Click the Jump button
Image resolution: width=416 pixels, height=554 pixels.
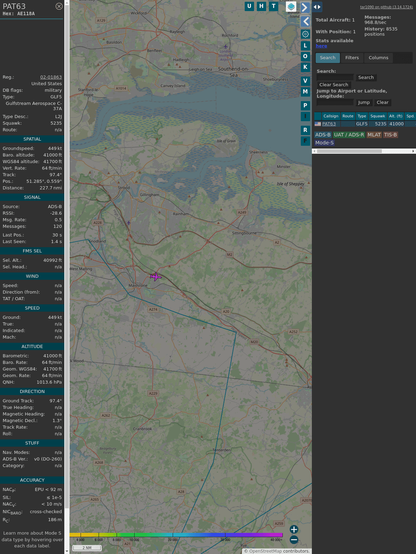click(x=364, y=102)
